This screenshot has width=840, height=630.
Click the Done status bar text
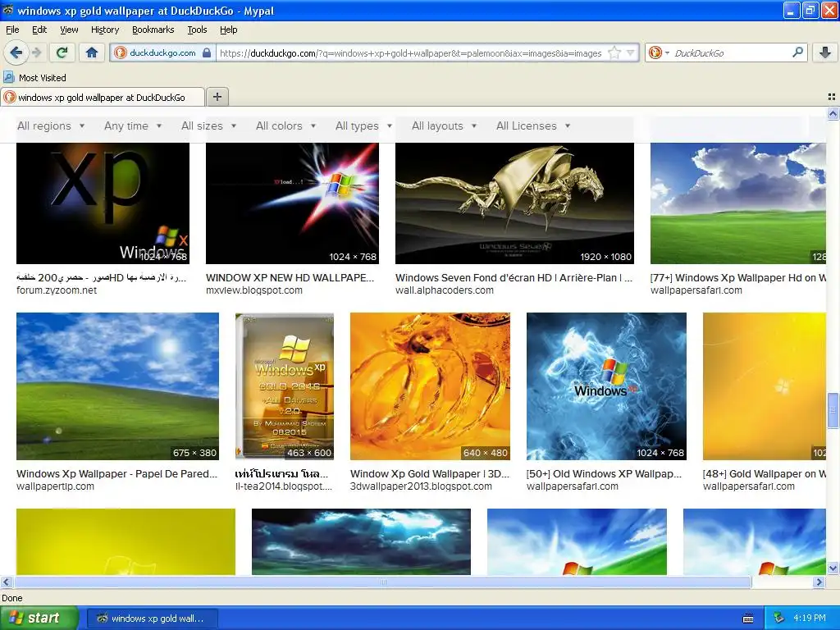11,598
